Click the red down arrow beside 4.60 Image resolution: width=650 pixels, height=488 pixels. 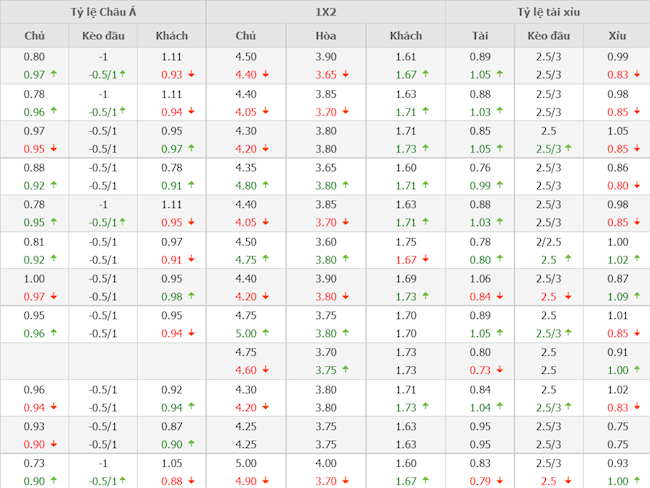[x=267, y=370]
